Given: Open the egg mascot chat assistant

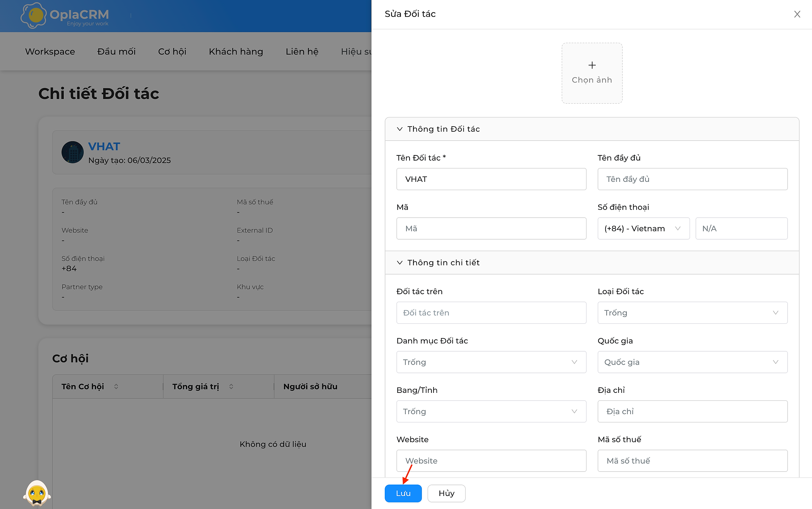Looking at the screenshot, I should tap(37, 493).
